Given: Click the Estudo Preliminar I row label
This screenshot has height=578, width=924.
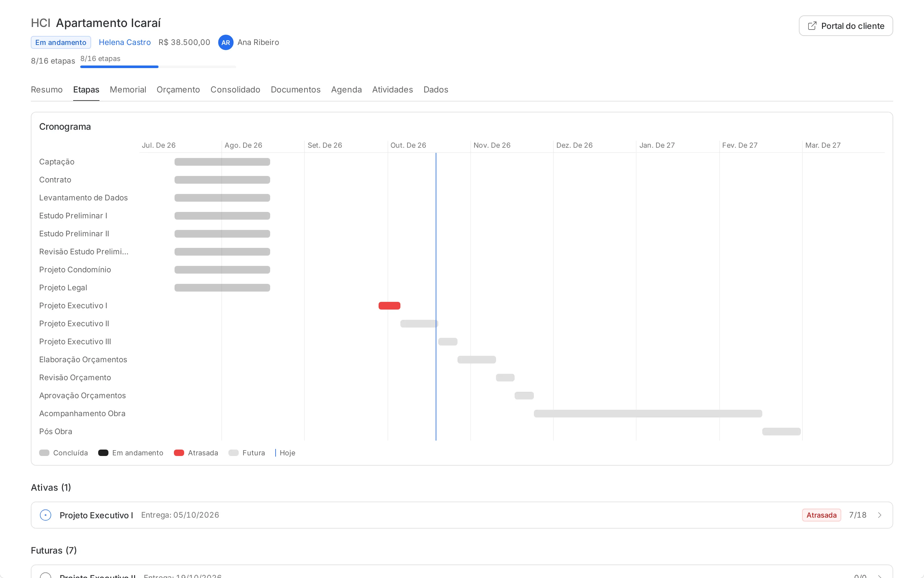Looking at the screenshot, I should 73,215.
